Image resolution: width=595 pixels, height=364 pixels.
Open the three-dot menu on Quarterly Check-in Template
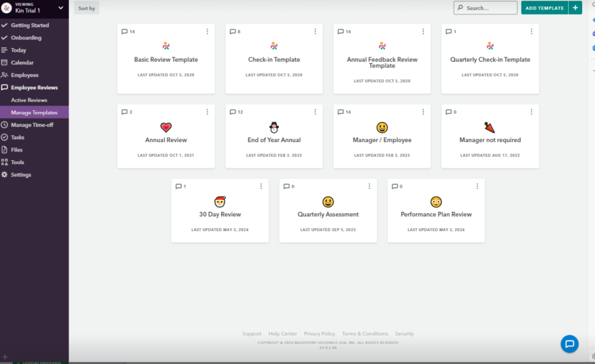531,31
